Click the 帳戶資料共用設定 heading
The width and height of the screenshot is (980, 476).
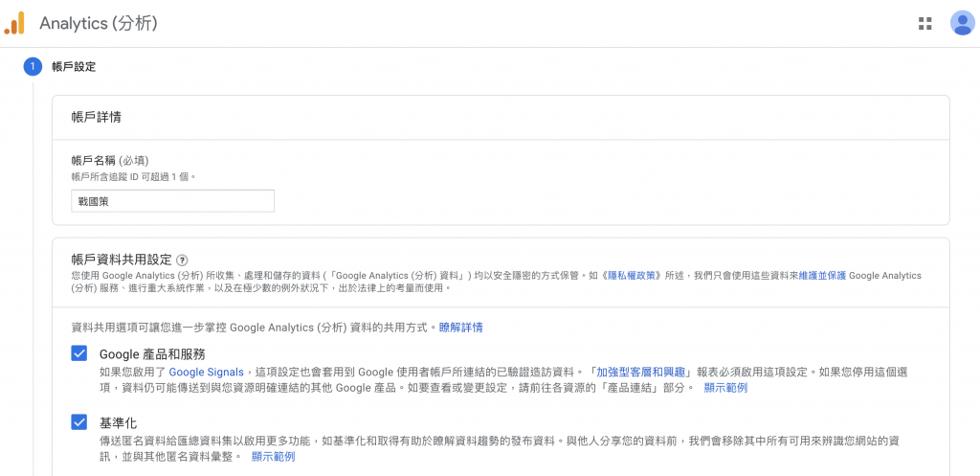coord(122,260)
